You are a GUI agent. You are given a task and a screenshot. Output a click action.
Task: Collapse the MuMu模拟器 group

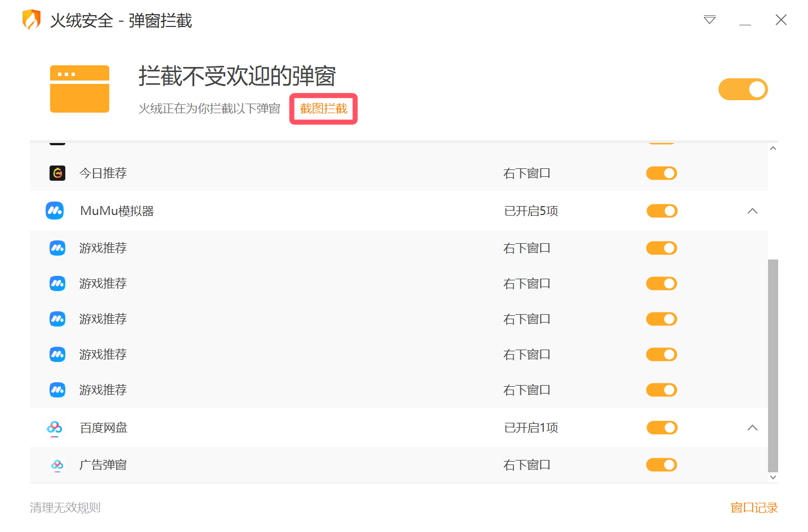pos(752,211)
